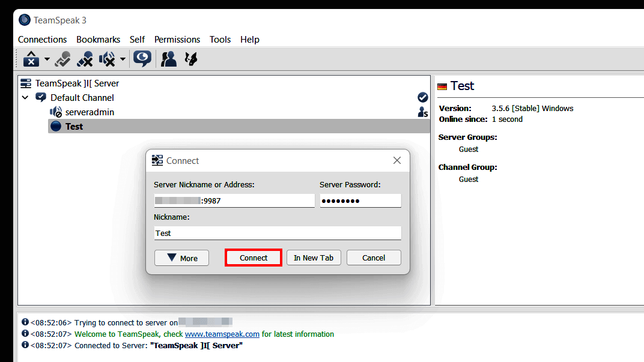Click the German flag icon beside Test
644x362 pixels.
click(442, 86)
